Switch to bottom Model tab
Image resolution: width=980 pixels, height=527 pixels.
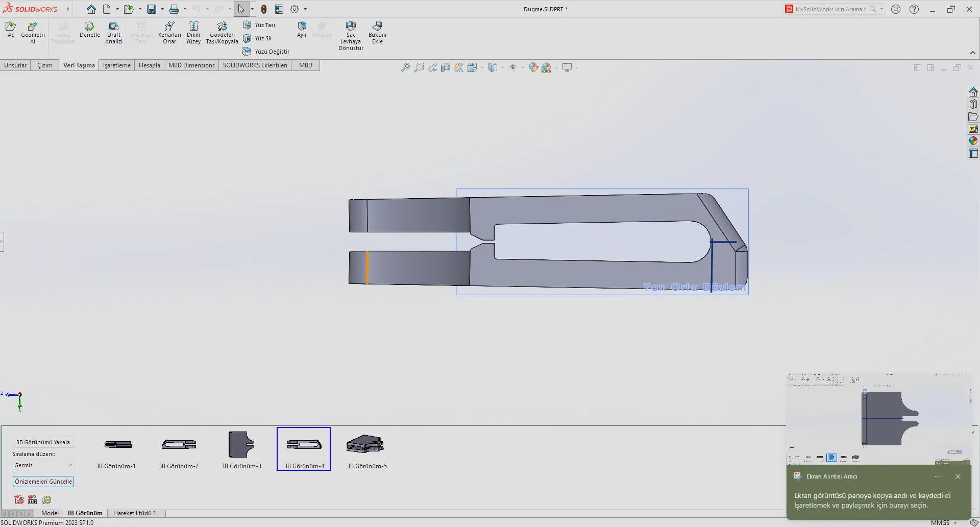[50, 513]
